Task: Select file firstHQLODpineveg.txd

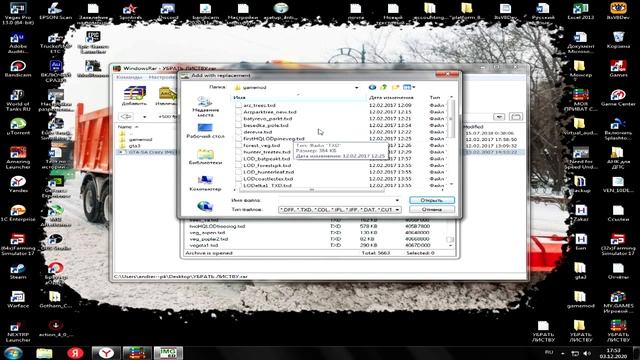Action: click(x=273, y=139)
